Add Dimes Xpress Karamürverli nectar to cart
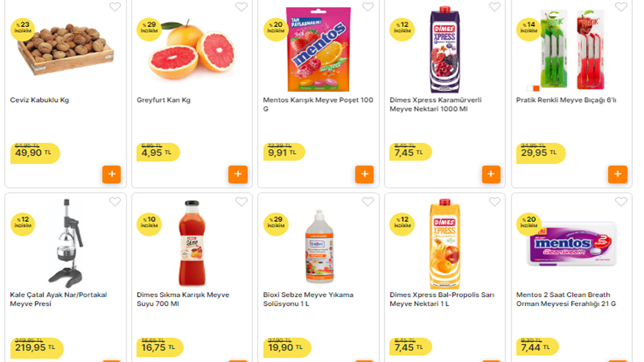Viewport: 644px width, 362px height. [x=491, y=174]
